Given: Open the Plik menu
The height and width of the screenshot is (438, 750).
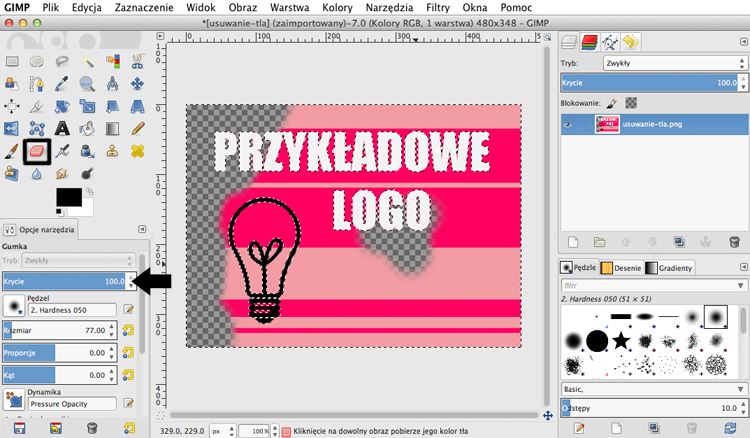Looking at the screenshot, I should [x=51, y=8].
